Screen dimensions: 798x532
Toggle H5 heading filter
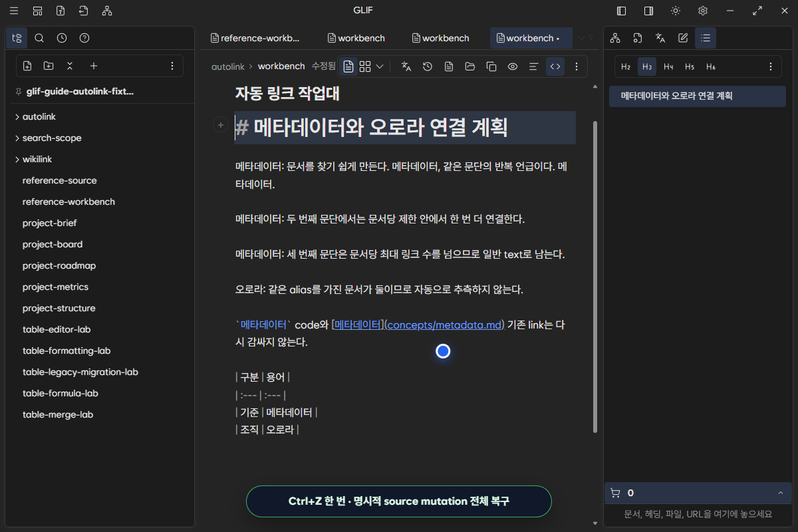690,66
